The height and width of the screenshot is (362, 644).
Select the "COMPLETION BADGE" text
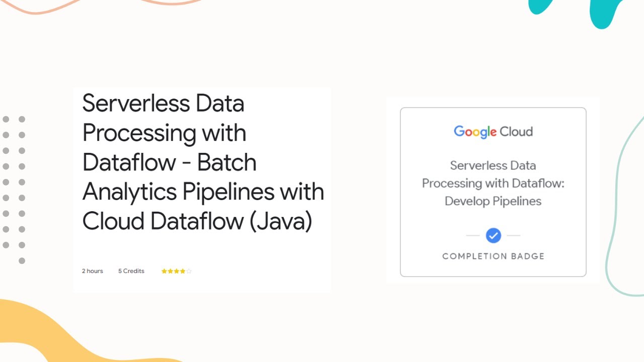[493, 256]
